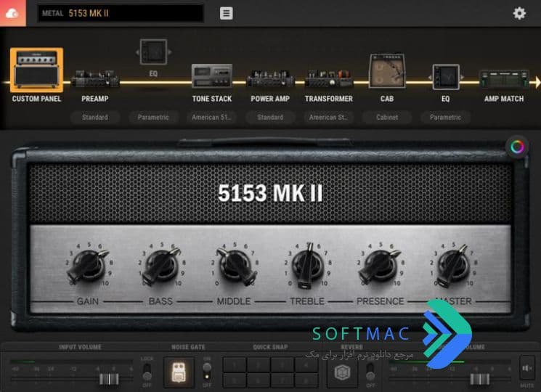Open the post-cab EQ module

pyautogui.click(x=446, y=77)
